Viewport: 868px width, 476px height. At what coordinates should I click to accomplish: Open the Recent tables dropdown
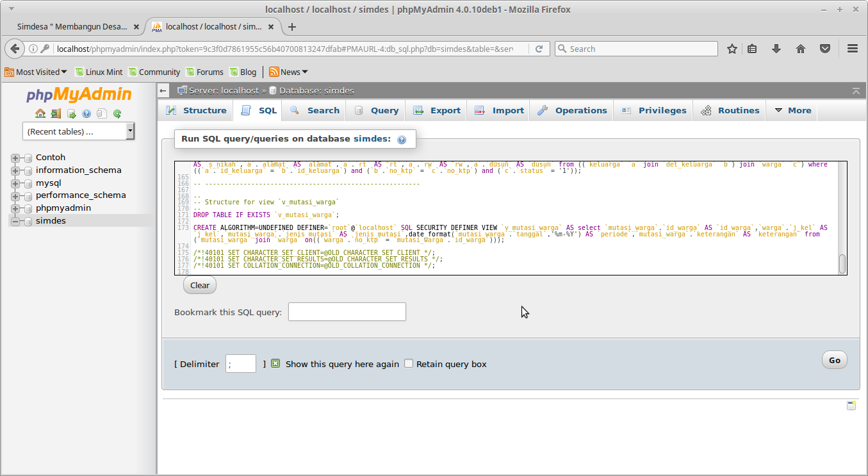pos(78,131)
